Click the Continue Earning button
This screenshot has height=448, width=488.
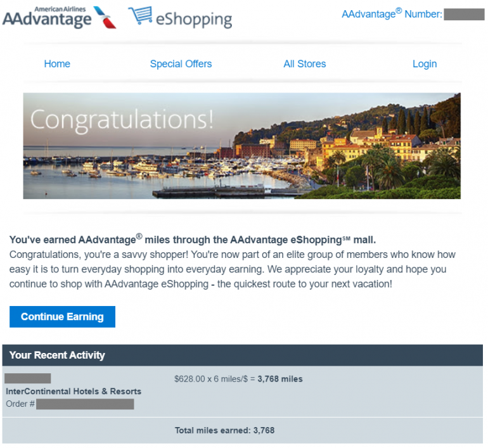[x=62, y=317]
